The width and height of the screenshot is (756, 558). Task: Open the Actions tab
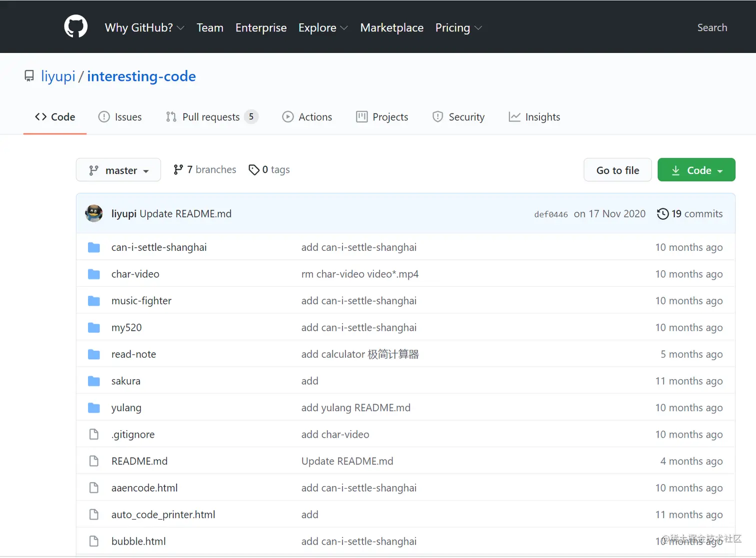tap(307, 117)
